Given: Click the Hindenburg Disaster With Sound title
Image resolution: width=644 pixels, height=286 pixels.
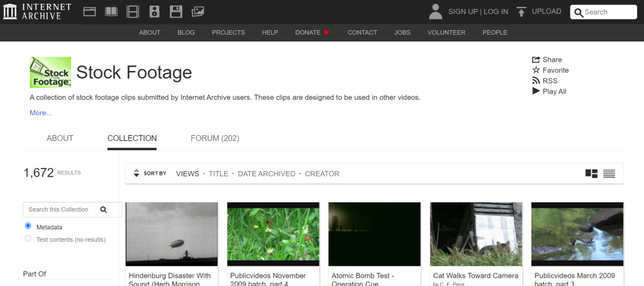Looking at the screenshot, I should (170, 279).
